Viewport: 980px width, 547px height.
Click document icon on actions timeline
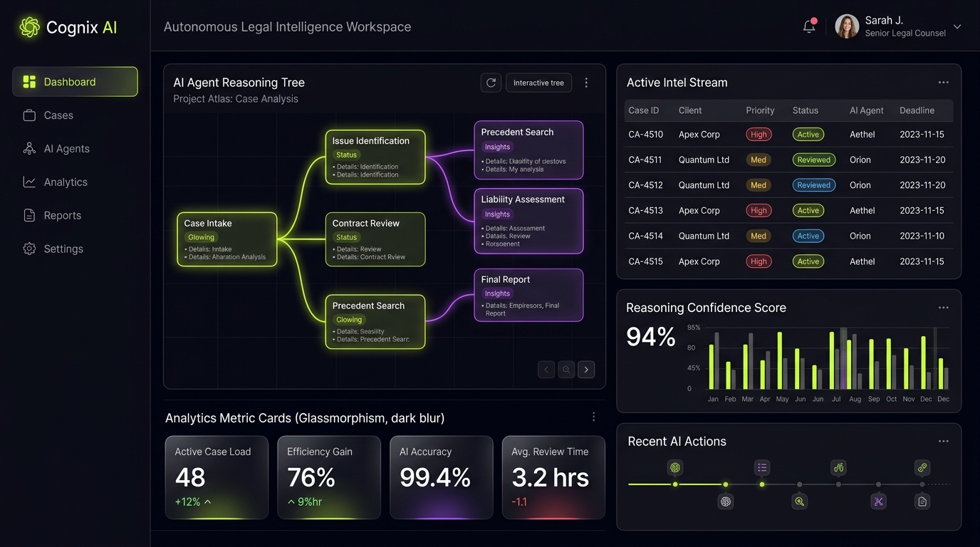[x=922, y=501]
